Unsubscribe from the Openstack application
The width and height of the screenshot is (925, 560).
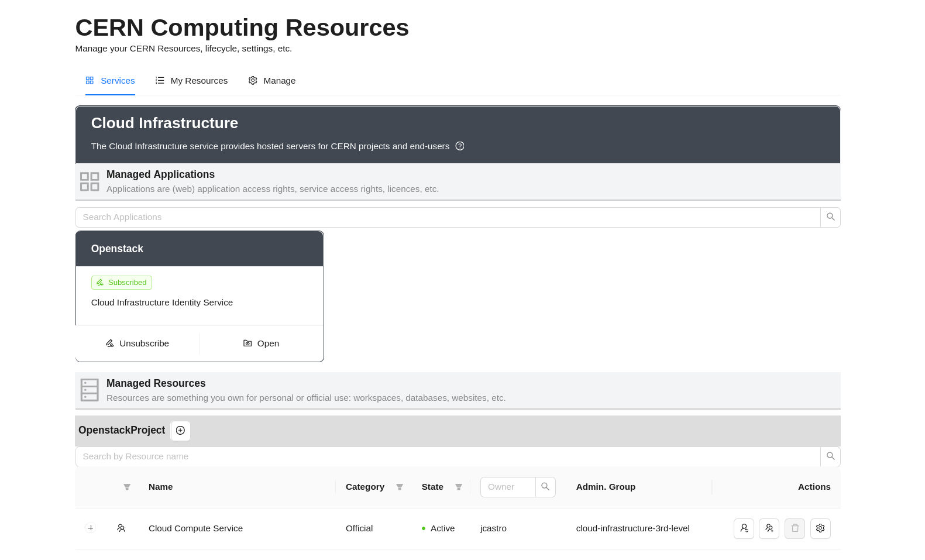coord(137,343)
